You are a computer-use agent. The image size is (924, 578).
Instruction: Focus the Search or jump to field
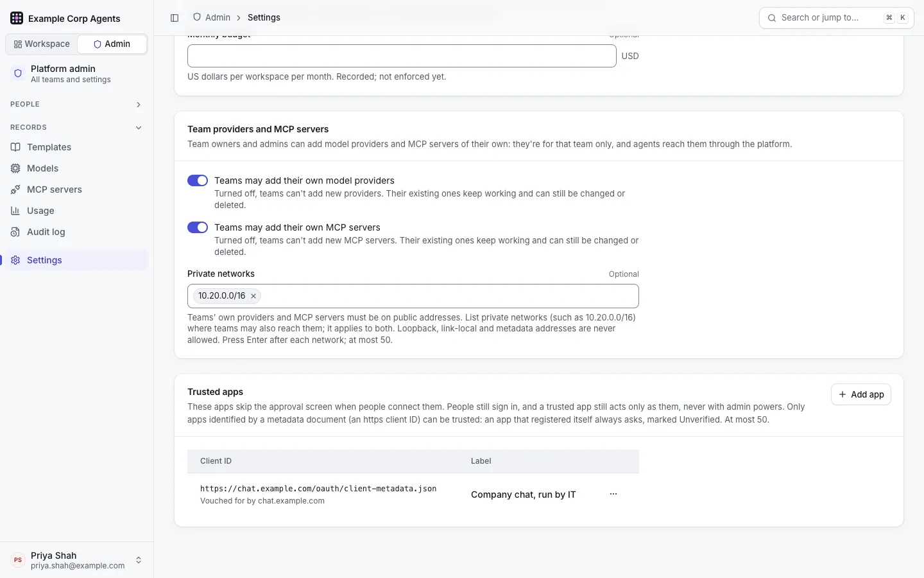tap(837, 18)
